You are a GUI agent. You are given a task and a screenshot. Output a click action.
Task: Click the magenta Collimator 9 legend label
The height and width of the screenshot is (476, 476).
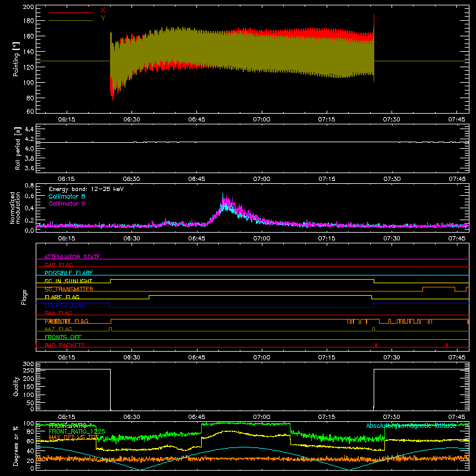point(67,203)
